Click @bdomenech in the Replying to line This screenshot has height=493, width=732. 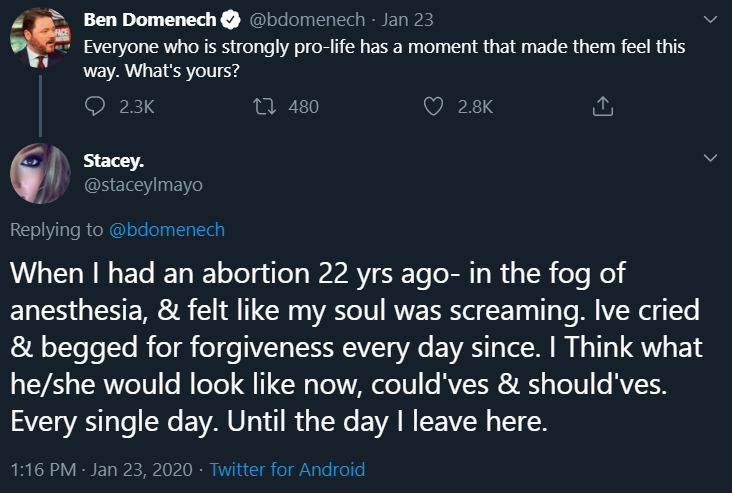click(166, 230)
